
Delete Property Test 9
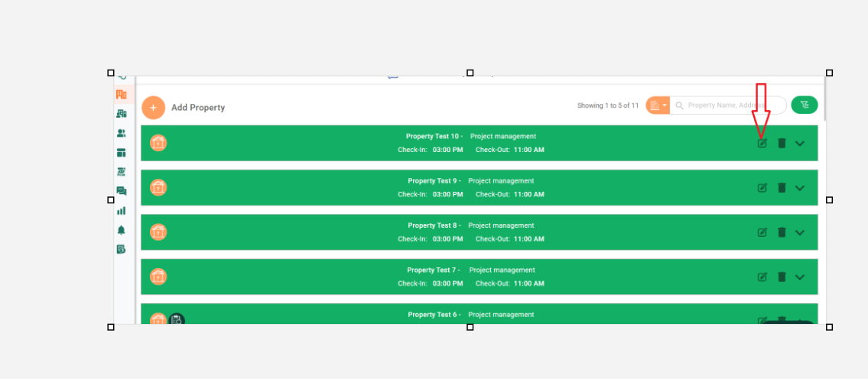[x=782, y=188]
